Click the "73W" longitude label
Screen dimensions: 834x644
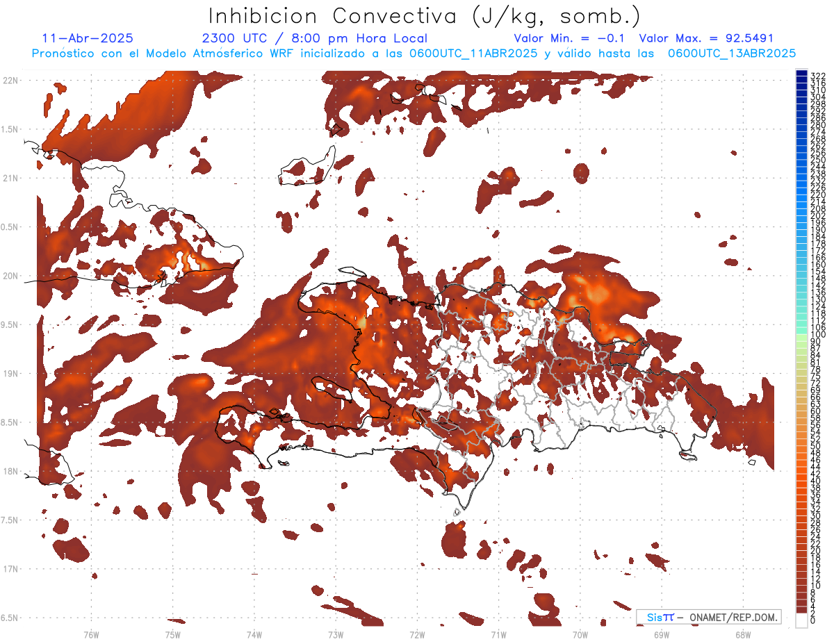pyautogui.click(x=336, y=634)
